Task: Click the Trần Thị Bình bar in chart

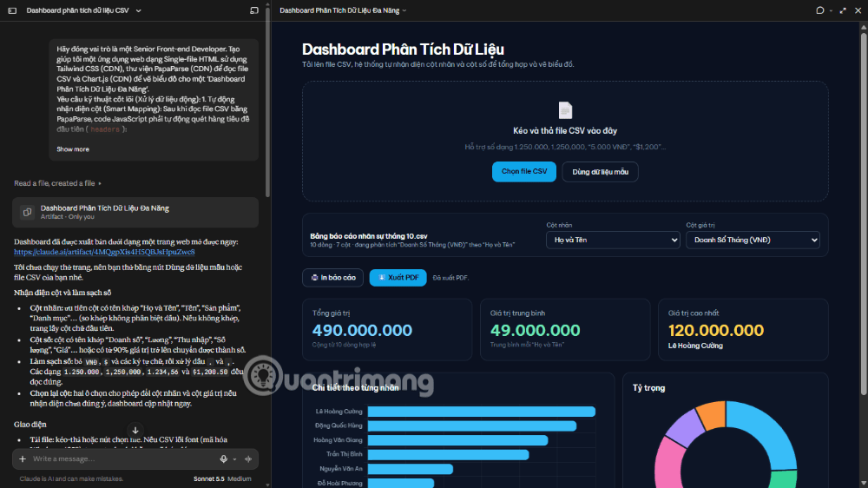Action: point(449,455)
